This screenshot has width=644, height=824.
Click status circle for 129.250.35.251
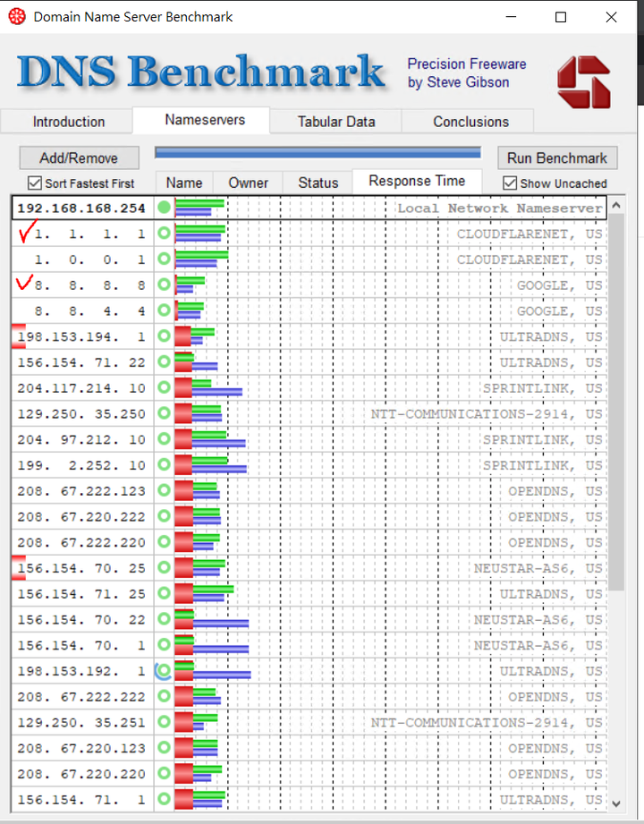coord(164,722)
